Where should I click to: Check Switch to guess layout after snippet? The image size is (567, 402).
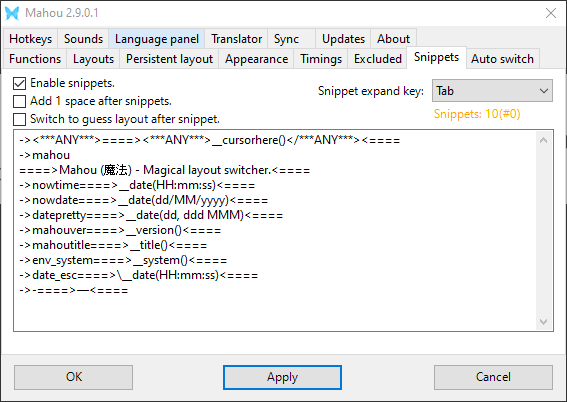20,119
